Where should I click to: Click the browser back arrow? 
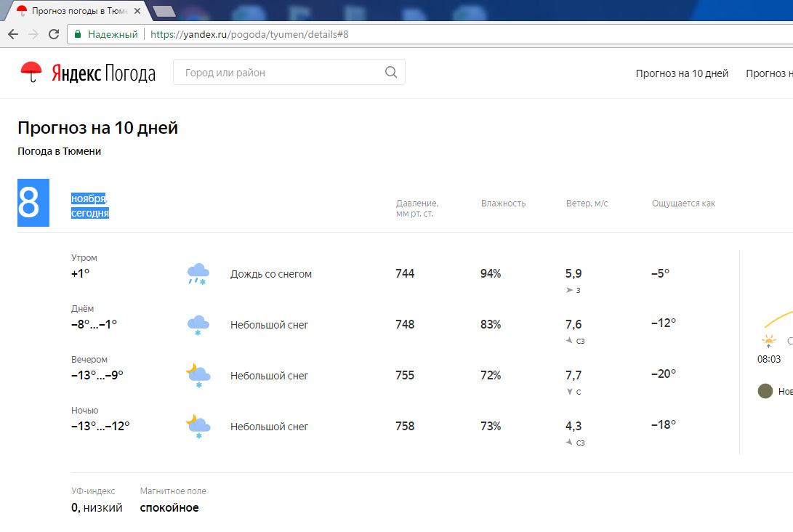click(13, 34)
